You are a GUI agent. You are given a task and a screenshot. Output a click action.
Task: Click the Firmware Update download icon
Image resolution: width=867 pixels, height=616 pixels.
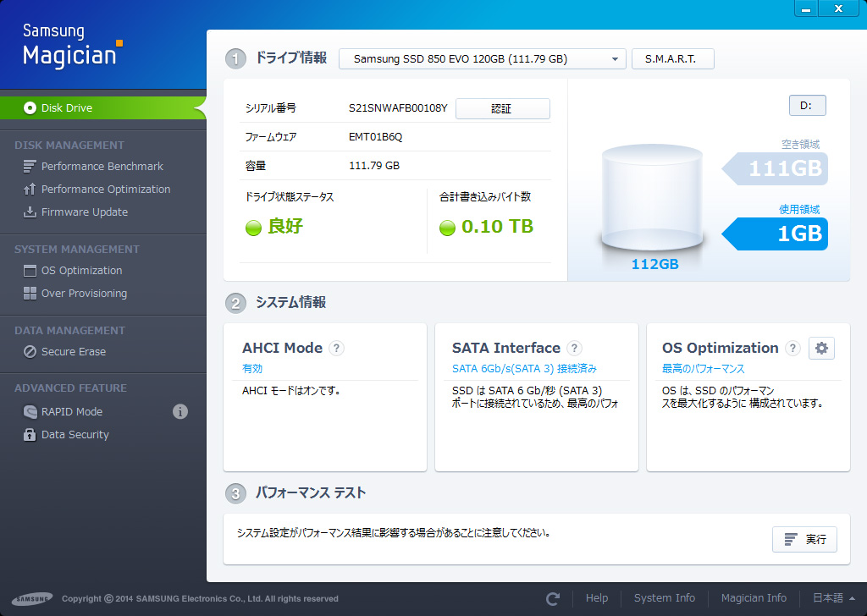pos(30,212)
